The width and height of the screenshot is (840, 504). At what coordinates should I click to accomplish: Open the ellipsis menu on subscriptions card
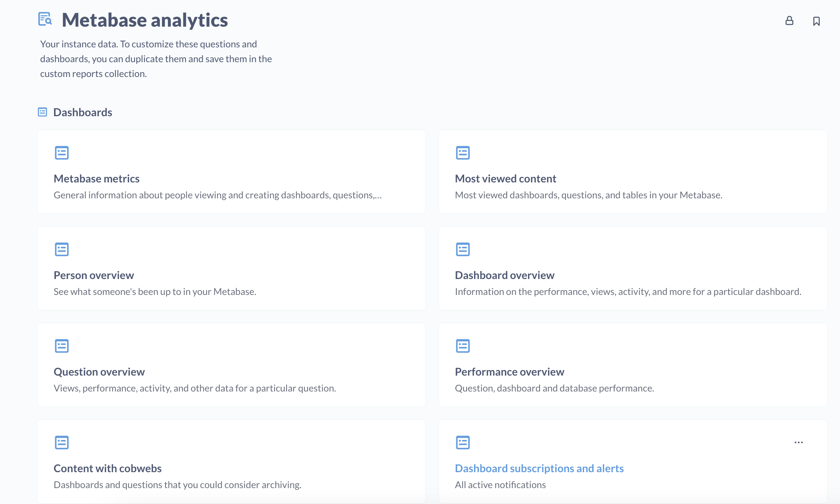point(799,443)
